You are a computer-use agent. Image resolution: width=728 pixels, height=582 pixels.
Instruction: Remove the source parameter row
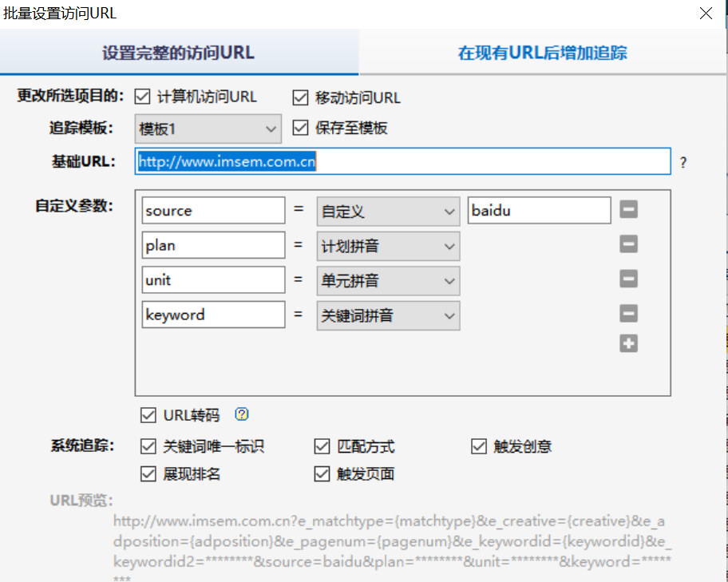tap(628, 209)
